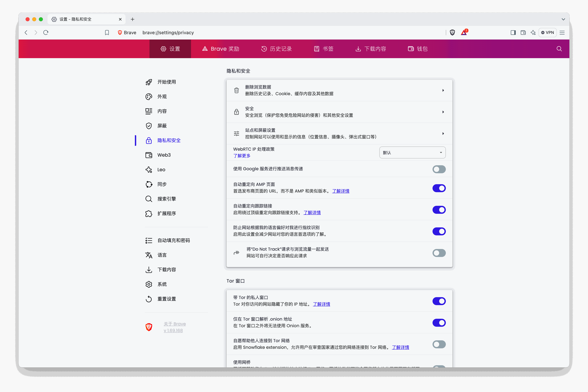Expand the 删除浏览数据 row arrow
This screenshot has height=392, width=588.
pos(443,90)
